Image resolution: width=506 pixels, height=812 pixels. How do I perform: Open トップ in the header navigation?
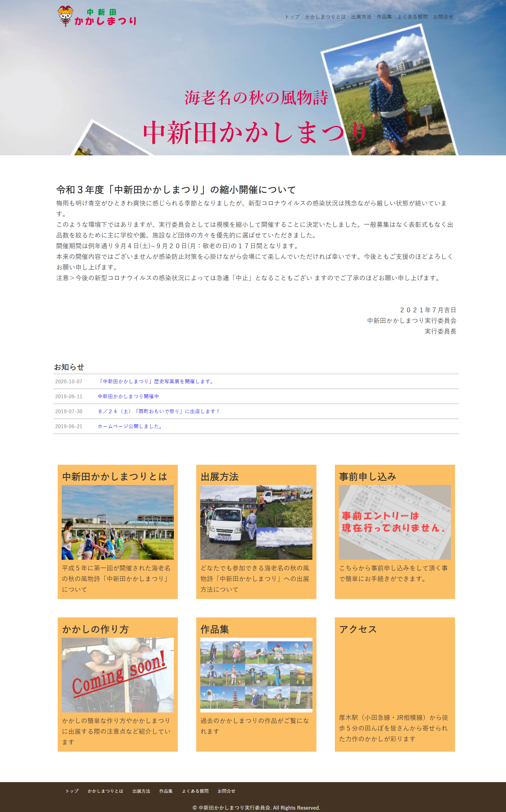pyautogui.click(x=292, y=17)
